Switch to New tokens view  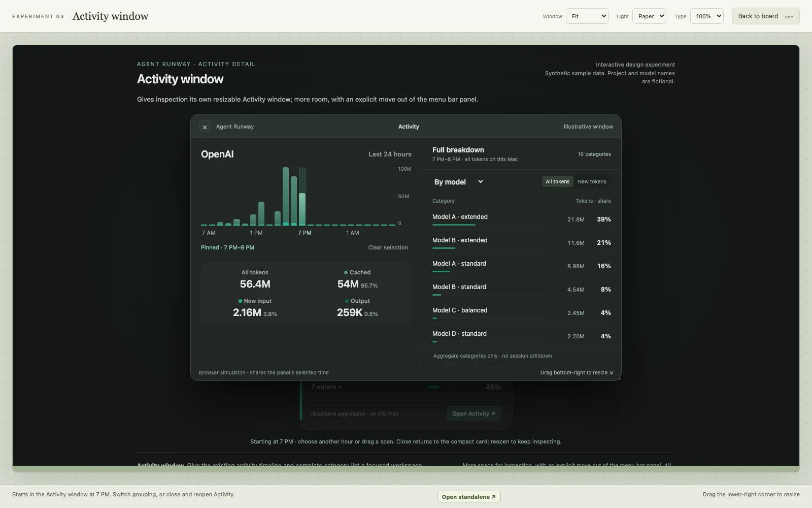pyautogui.click(x=592, y=181)
